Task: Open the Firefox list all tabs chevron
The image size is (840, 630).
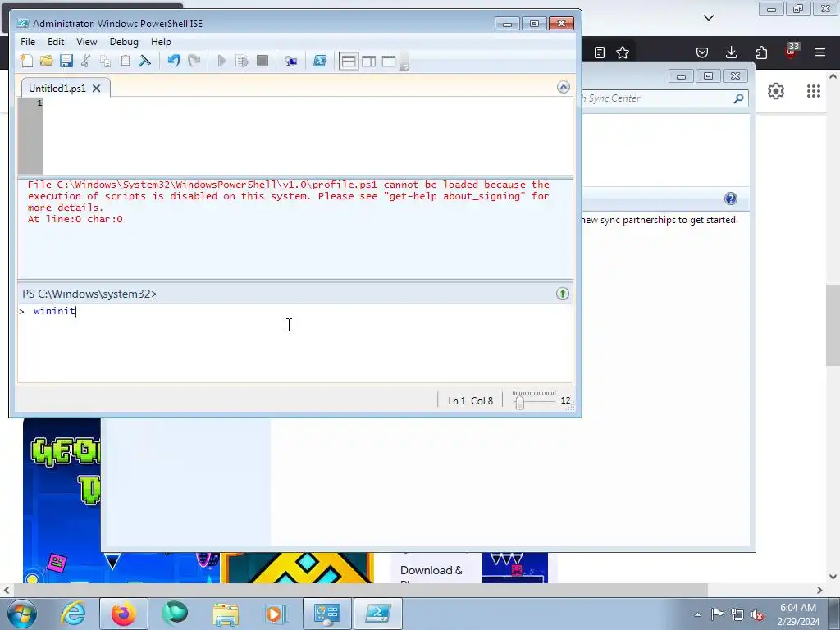Action: pos(709,18)
